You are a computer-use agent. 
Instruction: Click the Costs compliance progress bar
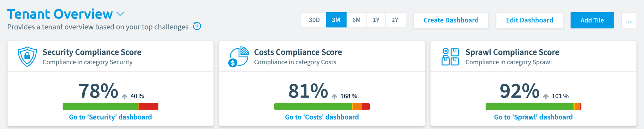[x=322, y=106]
